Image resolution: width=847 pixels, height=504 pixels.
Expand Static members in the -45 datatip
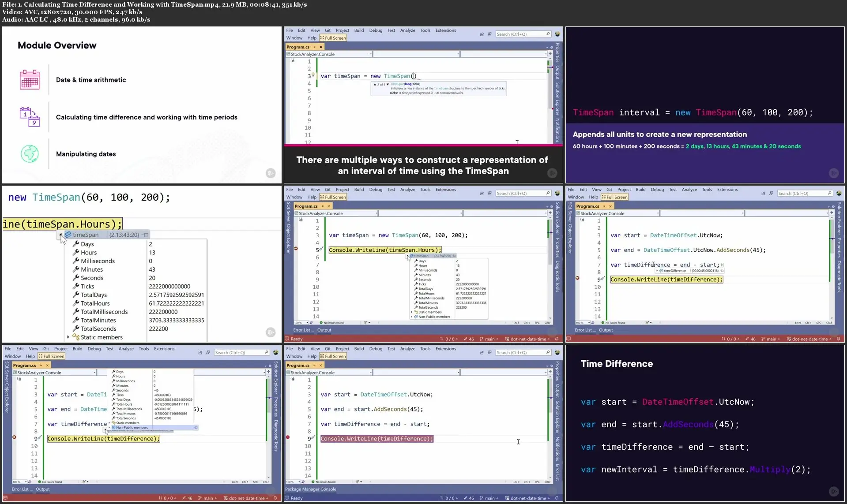[110, 423]
